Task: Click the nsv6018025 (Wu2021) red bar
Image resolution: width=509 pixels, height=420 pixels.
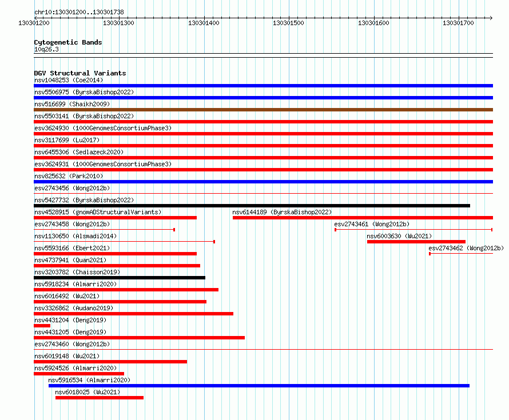Action: pos(100,398)
